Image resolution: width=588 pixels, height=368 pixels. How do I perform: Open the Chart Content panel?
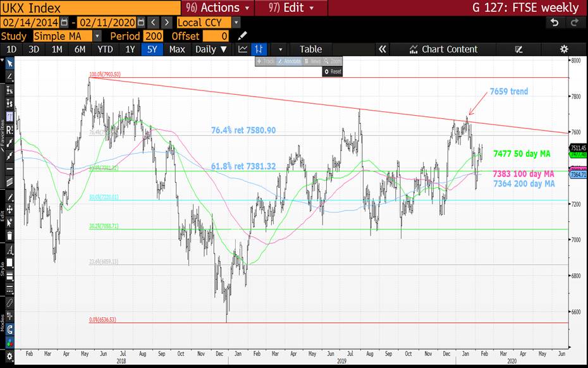pos(444,49)
